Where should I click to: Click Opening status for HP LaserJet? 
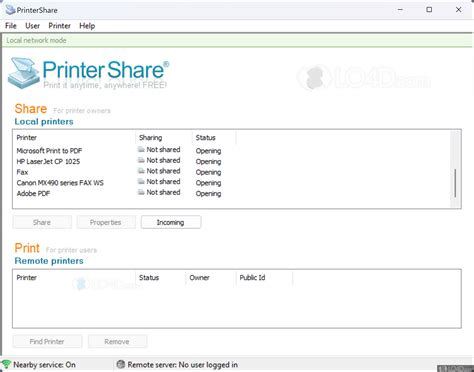point(208,161)
